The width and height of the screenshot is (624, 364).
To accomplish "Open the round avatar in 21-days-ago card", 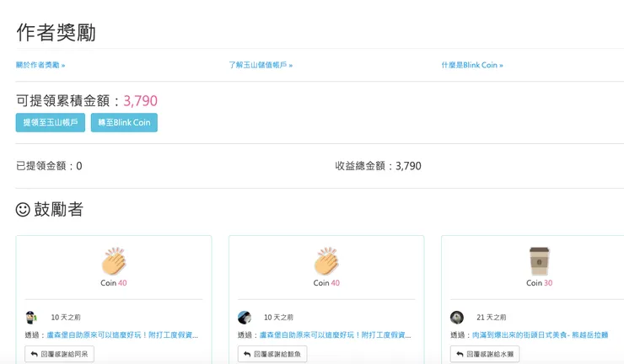I will click(x=457, y=317).
